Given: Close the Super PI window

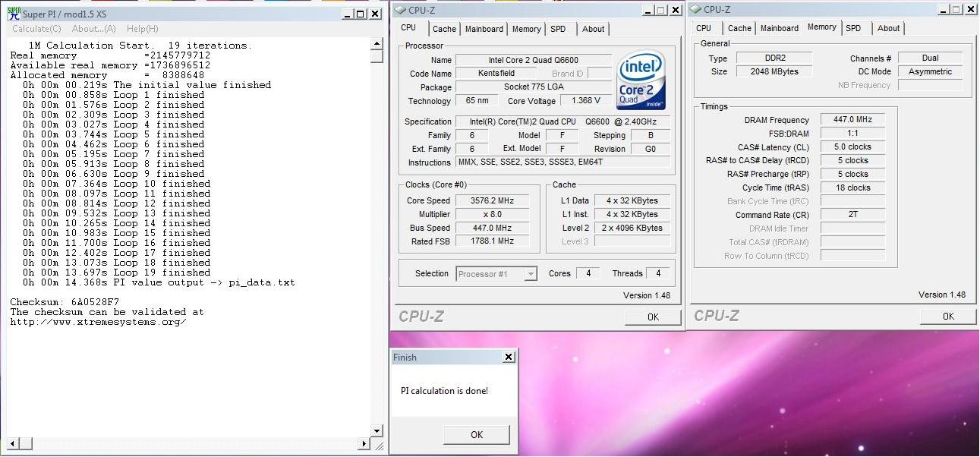Looking at the screenshot, I should [375, 14].
